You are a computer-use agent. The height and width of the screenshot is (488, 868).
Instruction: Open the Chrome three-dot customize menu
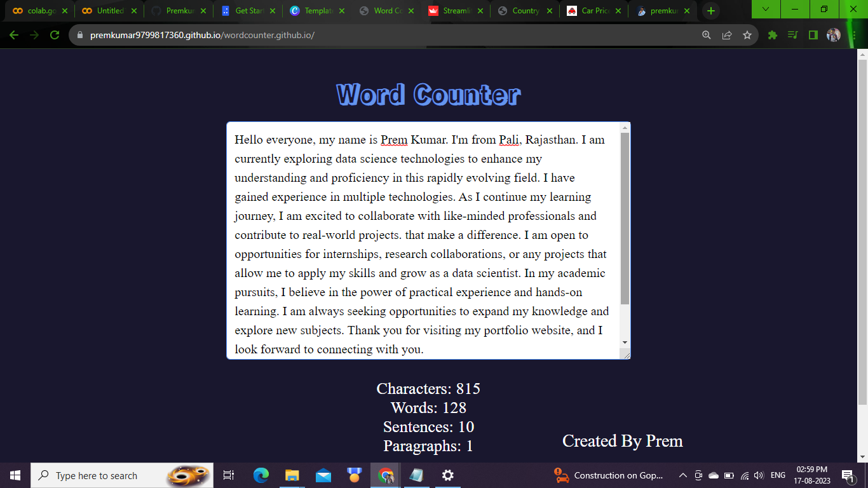[855, 36]
